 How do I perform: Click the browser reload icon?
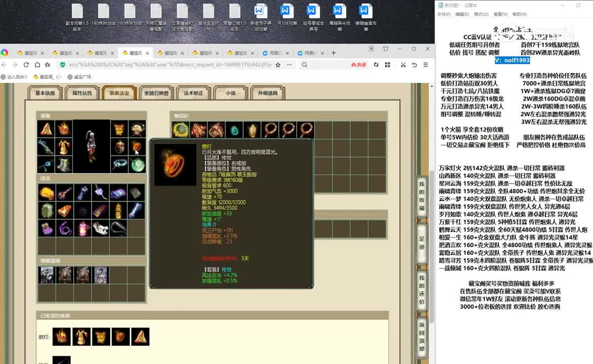point(26,65)
